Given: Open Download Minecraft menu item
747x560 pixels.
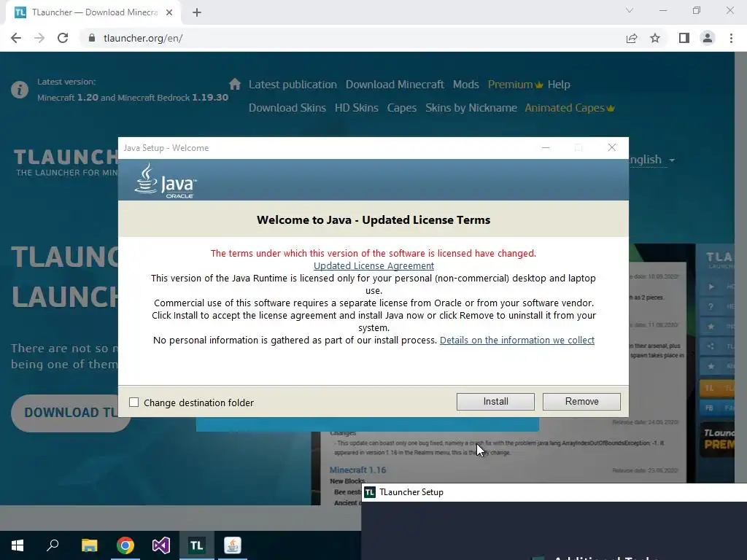Looking at the screenshot, I should [x=395, y=85].
